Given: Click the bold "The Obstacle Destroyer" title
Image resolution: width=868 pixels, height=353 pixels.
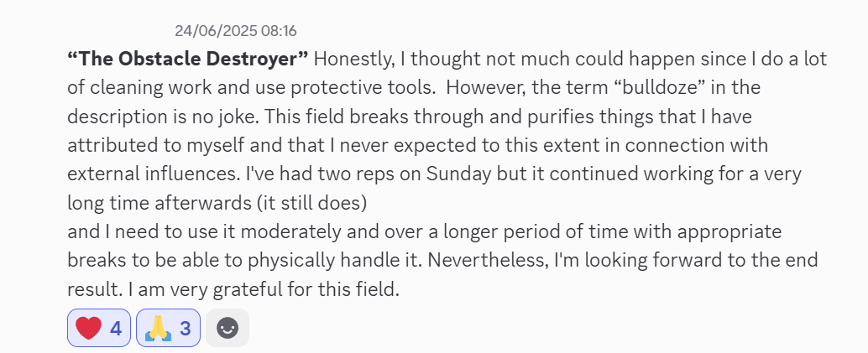Looking at the screenshot, I should [x=188, y=59].
